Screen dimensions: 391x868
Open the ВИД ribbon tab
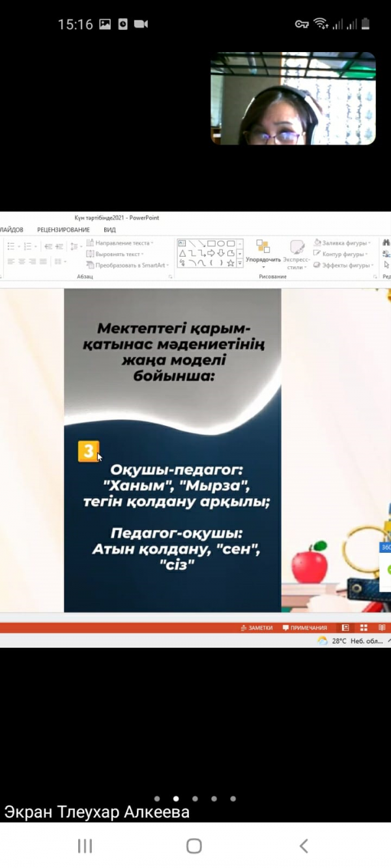coord(109,230)
